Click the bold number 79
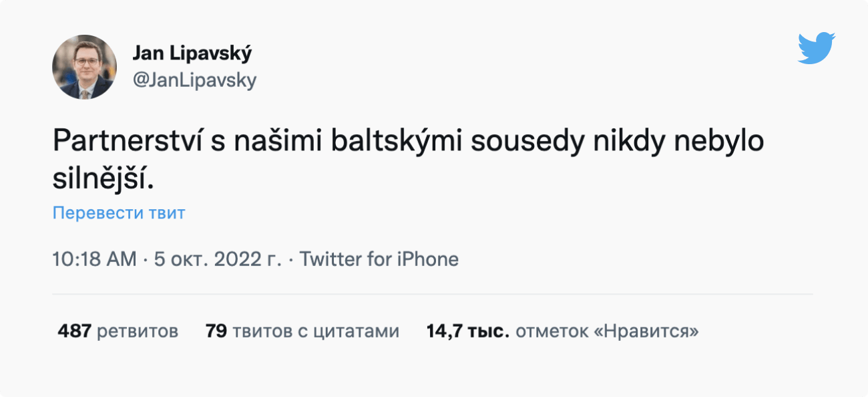Image resolution: width=868 pixels, height=397 pixels. [216, 331]
